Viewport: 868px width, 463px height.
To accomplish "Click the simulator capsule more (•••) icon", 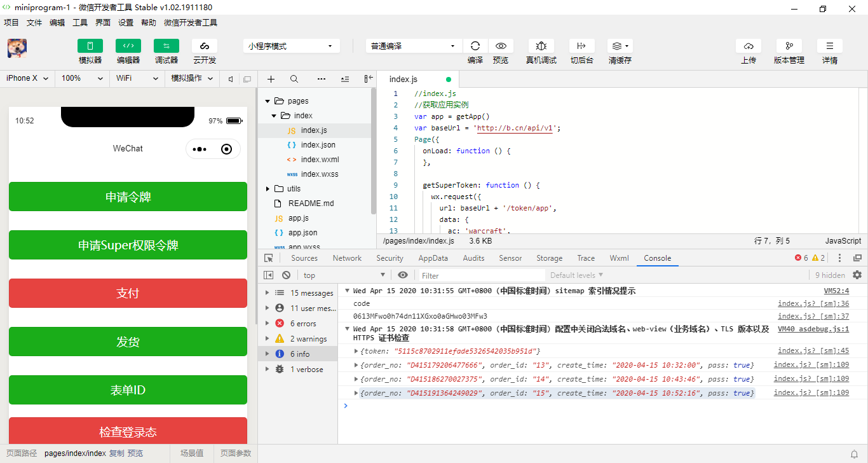I will 200,149.
